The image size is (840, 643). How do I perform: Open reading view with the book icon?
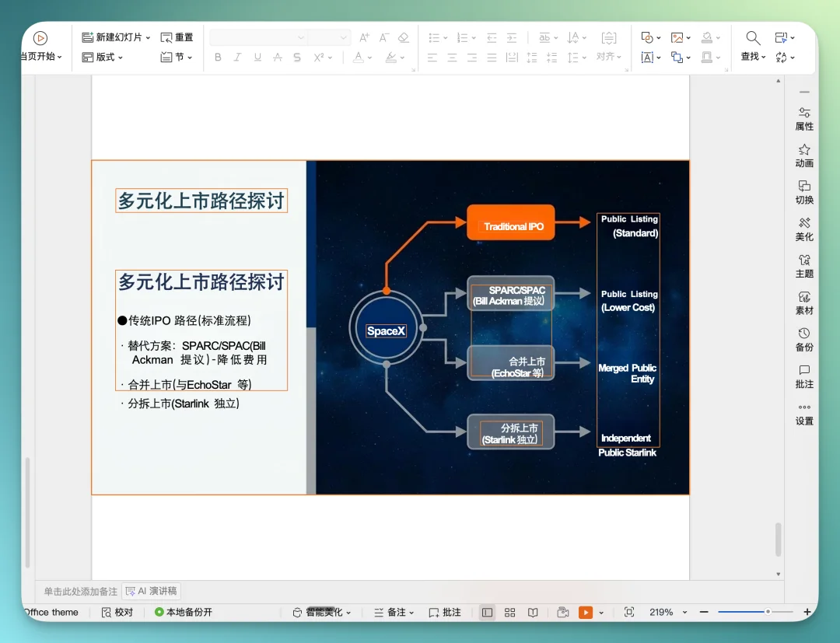click(x=533, y=612)
